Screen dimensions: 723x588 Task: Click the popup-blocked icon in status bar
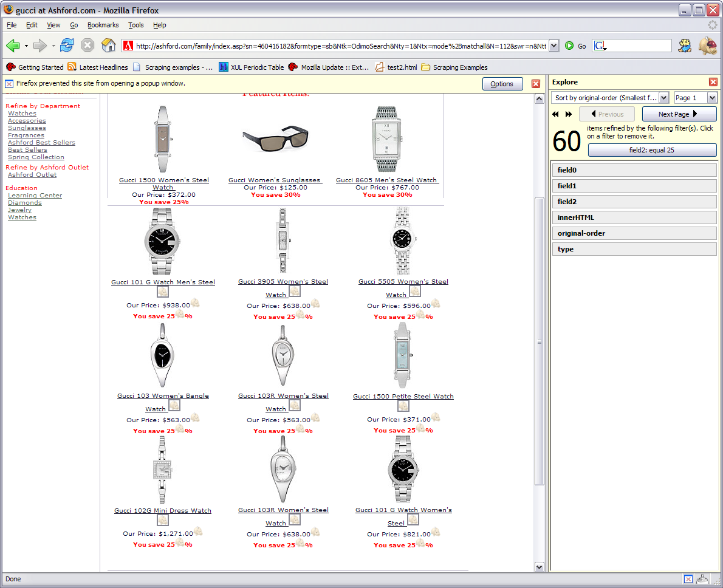tap(688, 579)
